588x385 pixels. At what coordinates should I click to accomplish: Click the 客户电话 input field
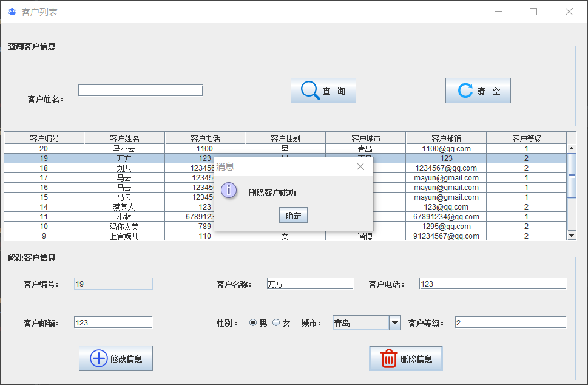coord(492,284)
